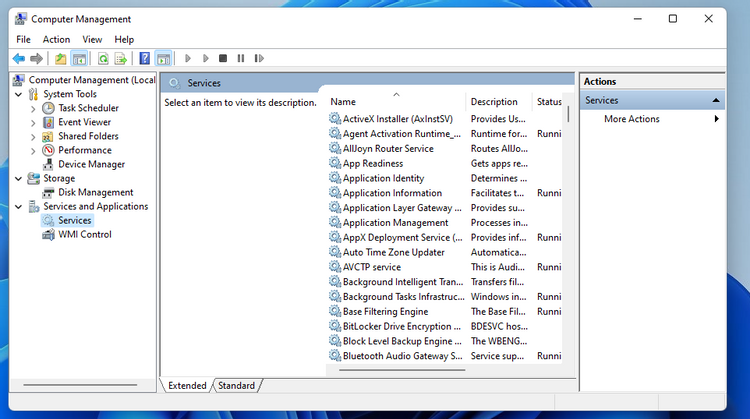Viewport: 750px width, 419px height.
Task: Click the Export List toolbar icon
Action: click(121, 58)
